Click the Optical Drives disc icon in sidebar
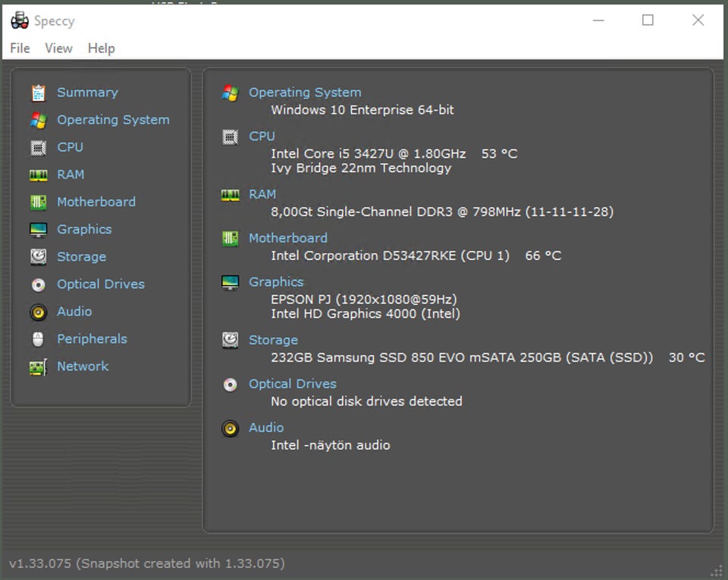728x580 pixels. coord(38,284)
